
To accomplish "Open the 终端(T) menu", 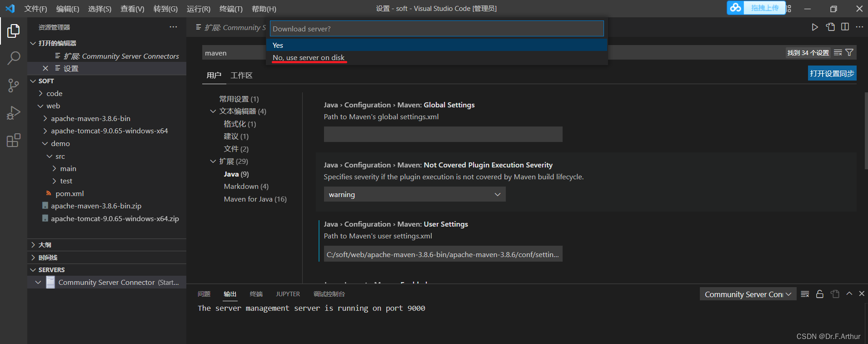I will 231,9.
